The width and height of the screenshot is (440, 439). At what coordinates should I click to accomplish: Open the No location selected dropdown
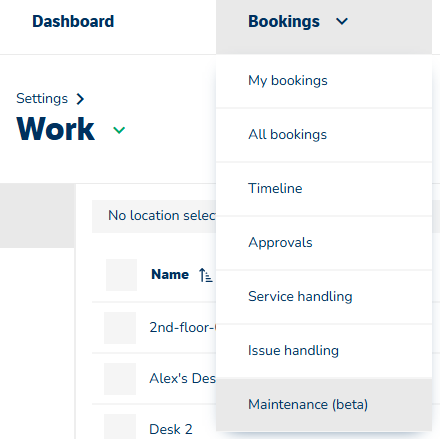154,216
